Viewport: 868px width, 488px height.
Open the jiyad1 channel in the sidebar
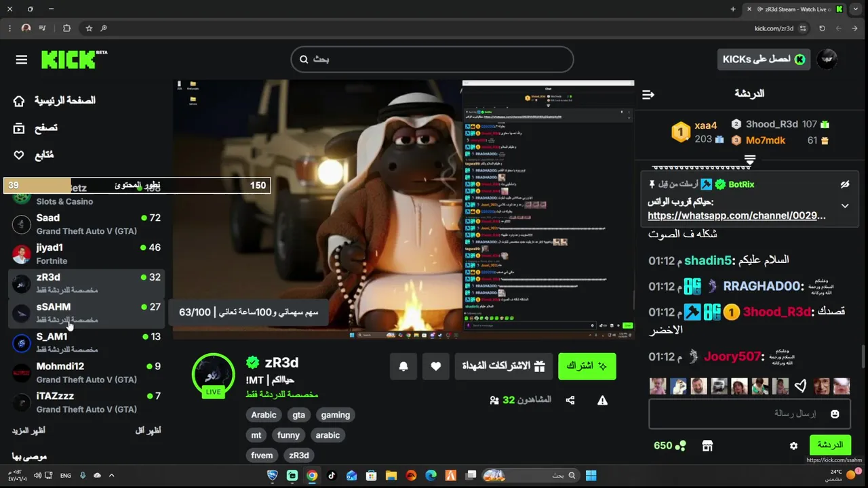pos(87,253)
